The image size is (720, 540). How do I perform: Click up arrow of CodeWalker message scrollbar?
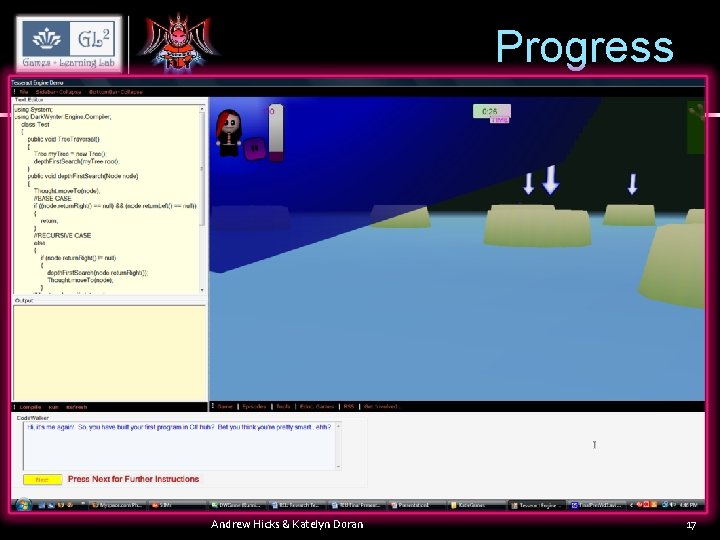(338, 427)
